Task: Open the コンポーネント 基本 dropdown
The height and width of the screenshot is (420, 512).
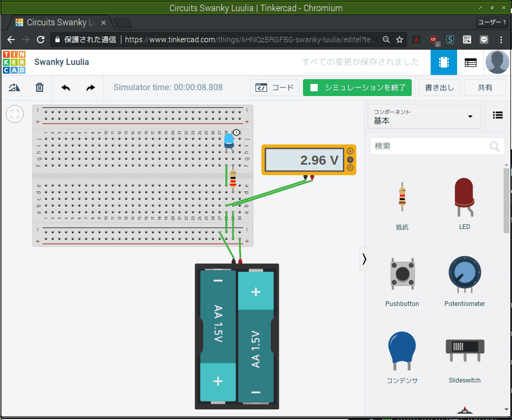Action: [x=424, y=117]
